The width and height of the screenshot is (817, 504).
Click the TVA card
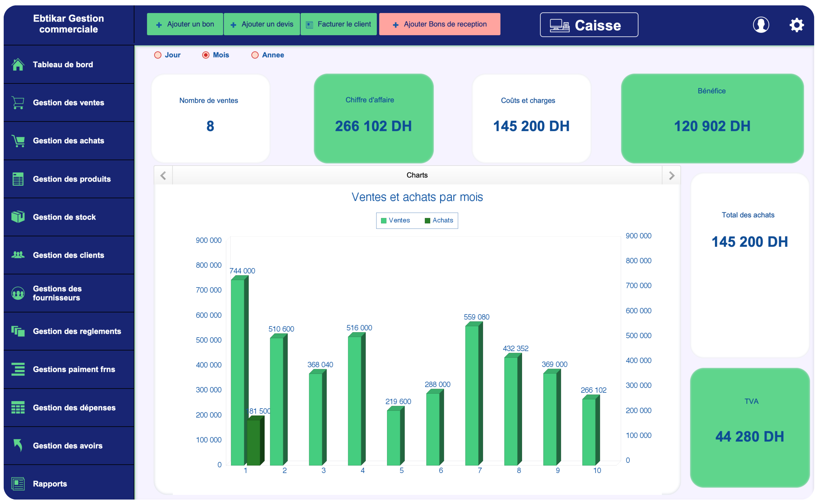pyautogui.click(x=750, y=428)
